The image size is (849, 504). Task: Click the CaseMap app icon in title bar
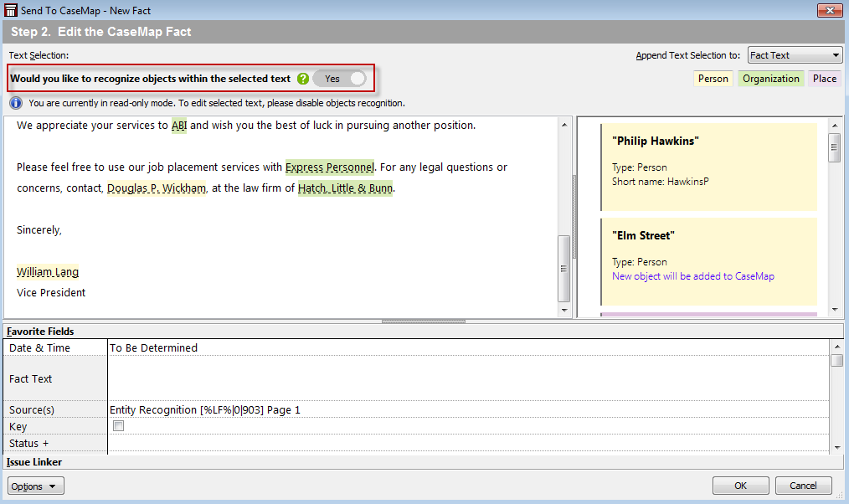[10, 10]
